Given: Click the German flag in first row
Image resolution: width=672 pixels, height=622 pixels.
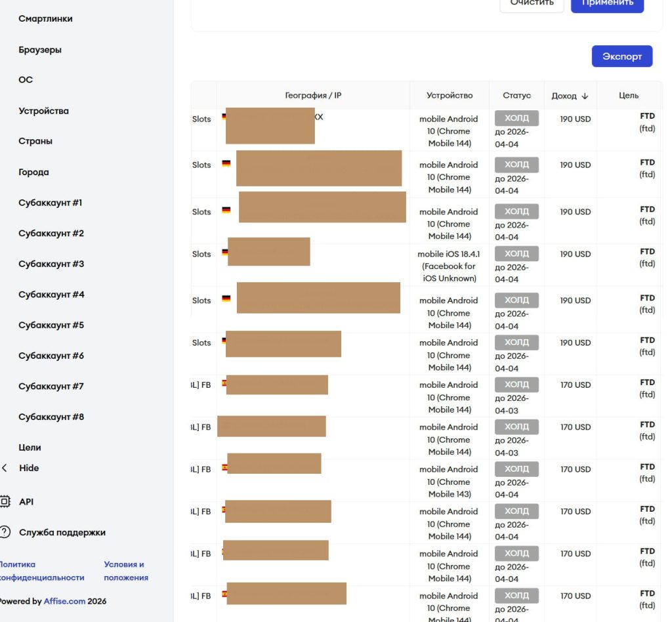Looking at the screenshot, I should pos(224,116).
